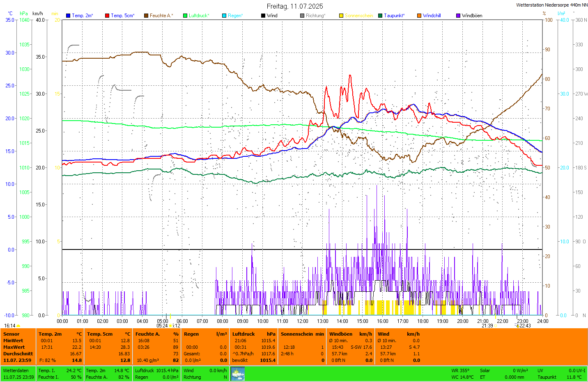
Task: Click the sun icon beside 05:24
Action: pyautogui.click(x=170, y=326)
